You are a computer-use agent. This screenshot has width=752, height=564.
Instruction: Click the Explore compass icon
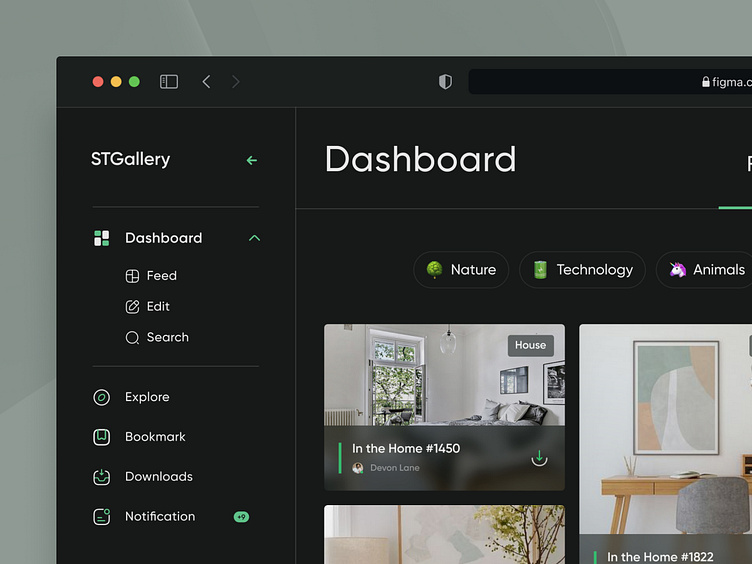tap(101, 398)
